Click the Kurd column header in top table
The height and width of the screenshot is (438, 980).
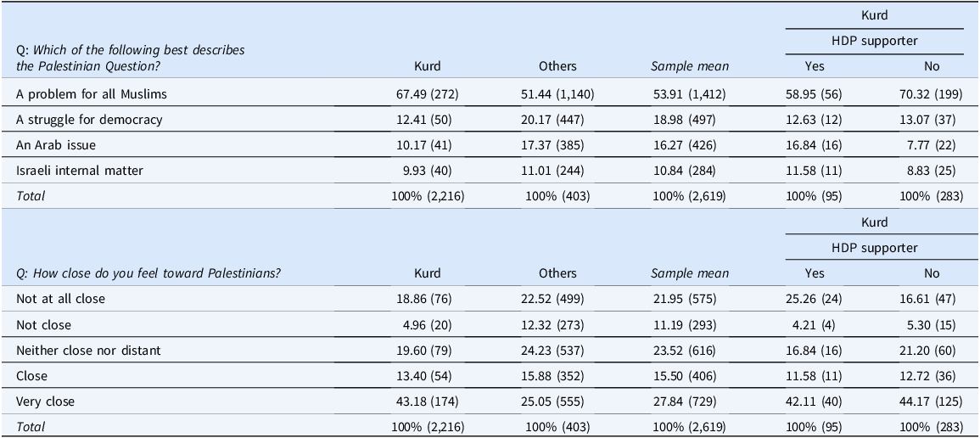428,65
